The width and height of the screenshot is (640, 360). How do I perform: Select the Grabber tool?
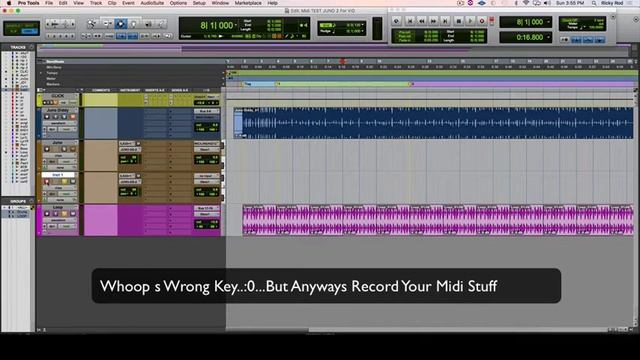pos(134,24)
